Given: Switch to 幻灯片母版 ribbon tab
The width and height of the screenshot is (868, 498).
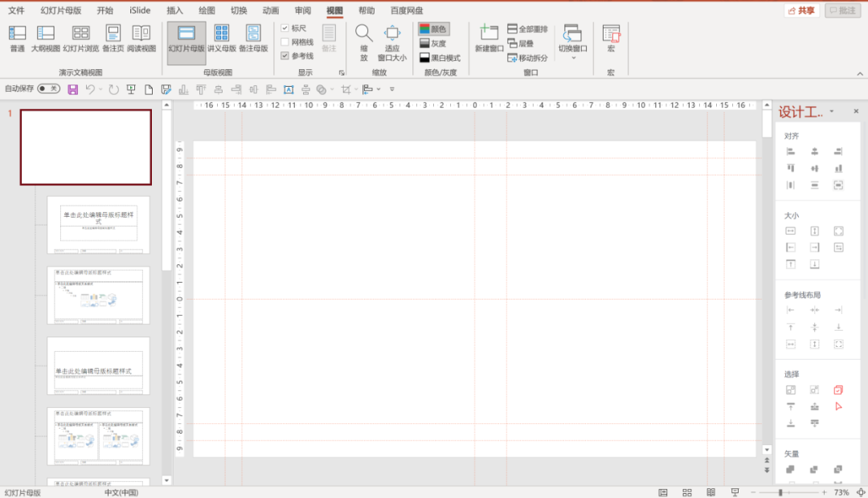Looking at the screenshot, I should (x=61, y=10).
